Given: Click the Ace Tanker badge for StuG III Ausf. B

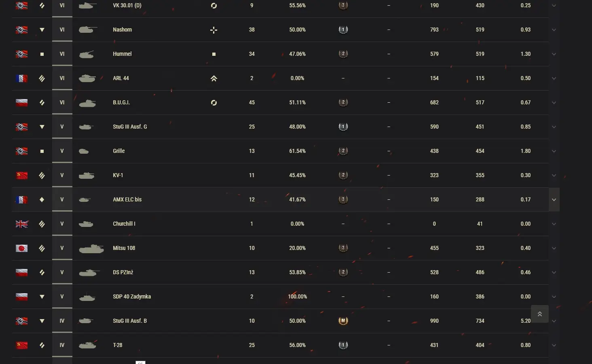Looking at the screenshot, I should (343, 321).
